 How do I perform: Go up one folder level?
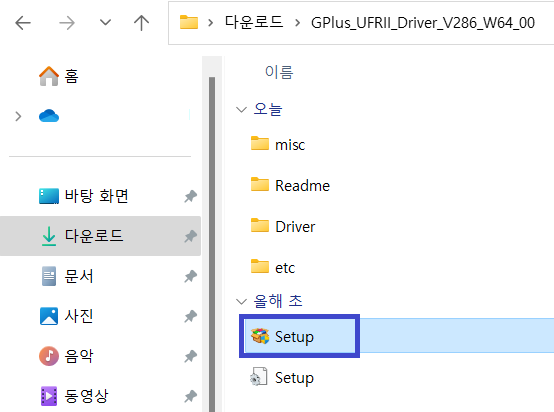(141, 23)
